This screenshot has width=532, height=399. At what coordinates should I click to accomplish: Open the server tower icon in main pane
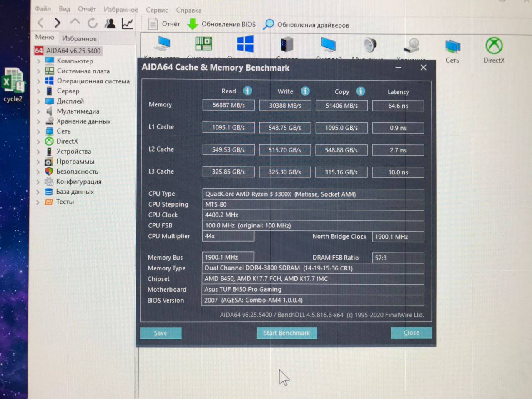(287, 44)
